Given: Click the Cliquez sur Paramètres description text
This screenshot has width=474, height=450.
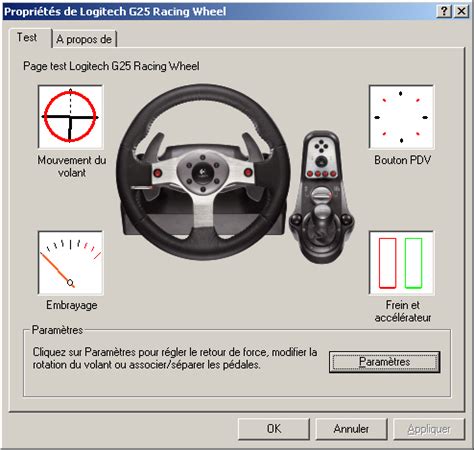Looking at the screenshot, I should (175, 358).
